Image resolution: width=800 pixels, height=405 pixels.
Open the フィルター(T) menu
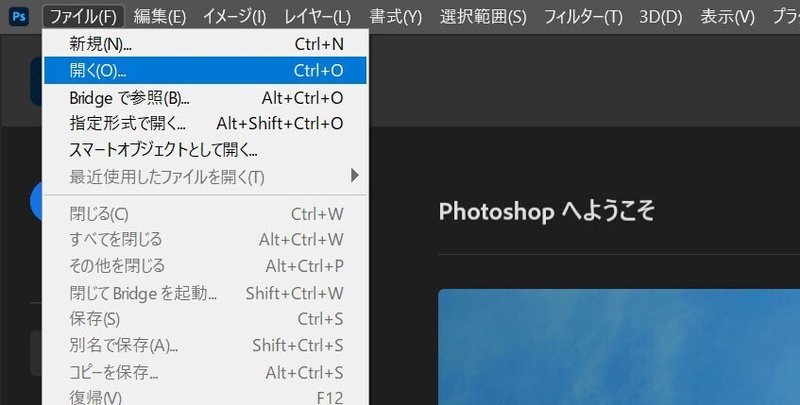click(583, 17)
